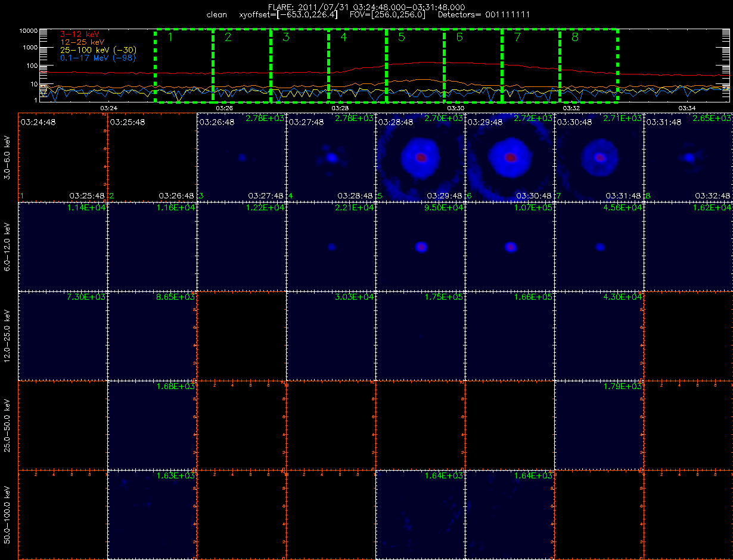Image resolution: width=733 pixels, height=560 pixels.
Task: Select interval 1 box in the light curve
Action: (184, 65)
